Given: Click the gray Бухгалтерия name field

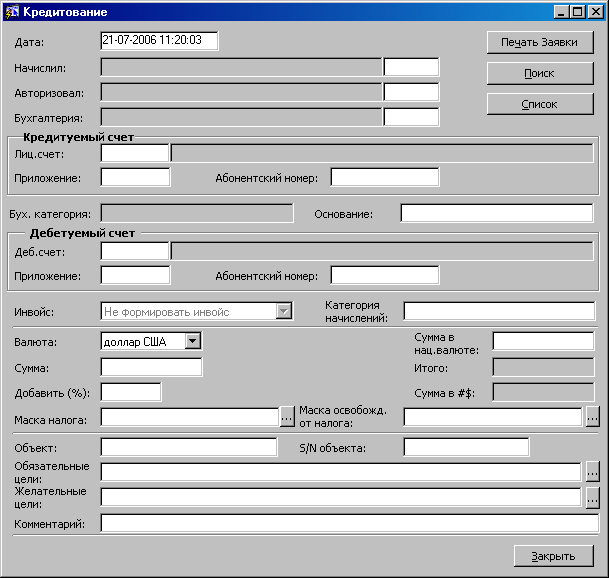Looking at the screenshot, I should 241,117.
